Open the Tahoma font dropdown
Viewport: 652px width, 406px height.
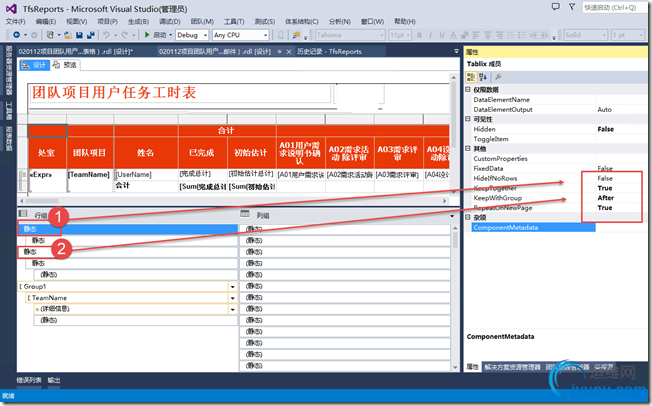pos(382,35)
